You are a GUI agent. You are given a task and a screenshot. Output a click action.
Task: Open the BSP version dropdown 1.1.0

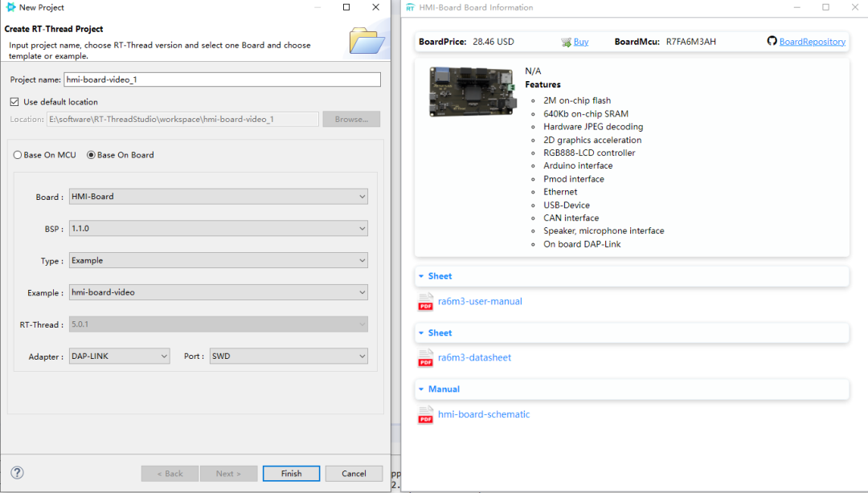tap(218, 229)
